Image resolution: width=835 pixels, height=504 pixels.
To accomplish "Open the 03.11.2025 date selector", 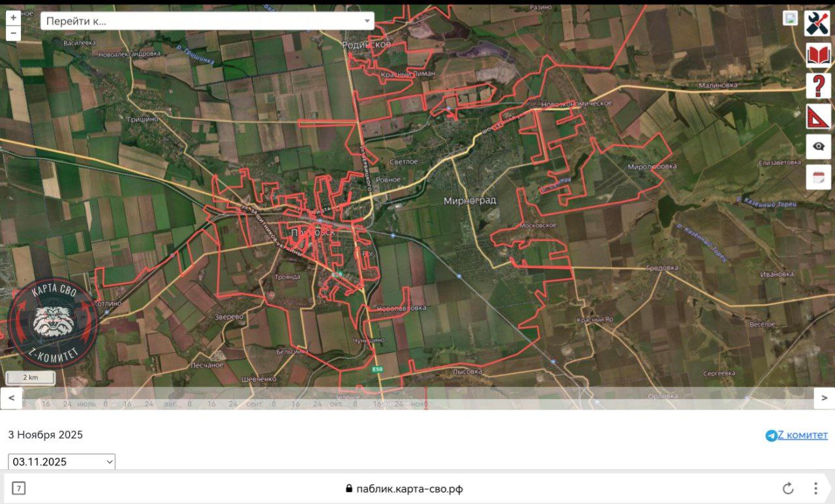I will point(62,462).
